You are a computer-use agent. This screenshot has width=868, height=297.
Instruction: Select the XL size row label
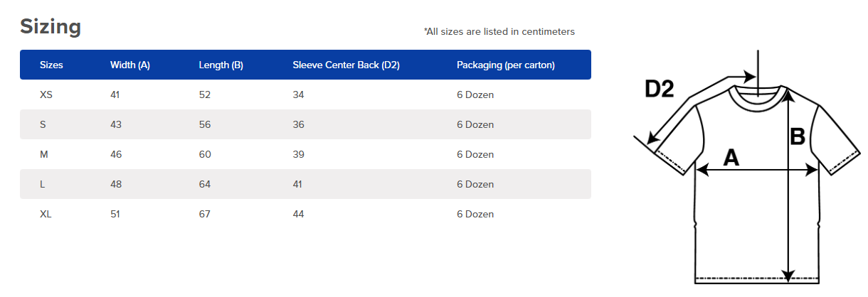coord(46,214)
